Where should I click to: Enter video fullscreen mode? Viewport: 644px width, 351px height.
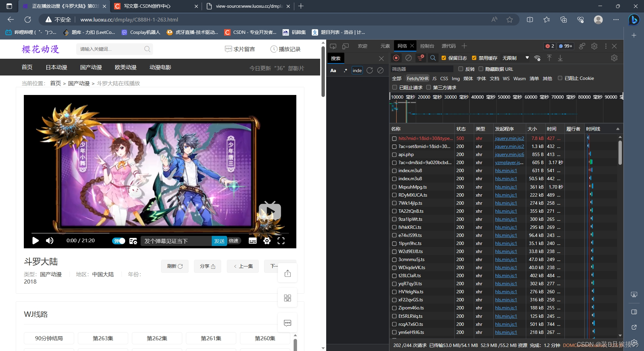(281, 241)
